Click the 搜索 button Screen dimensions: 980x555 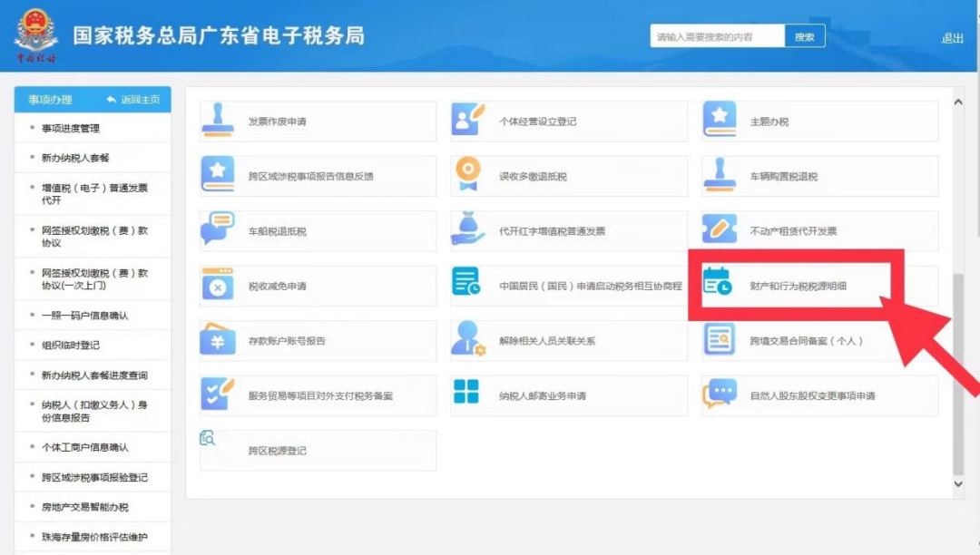tap(804, 37)
